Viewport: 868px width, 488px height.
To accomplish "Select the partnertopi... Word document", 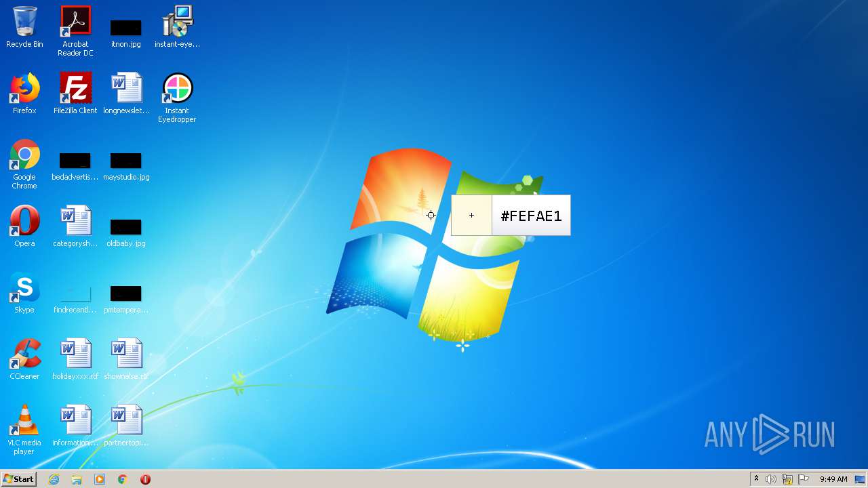I will pos(126,426).
